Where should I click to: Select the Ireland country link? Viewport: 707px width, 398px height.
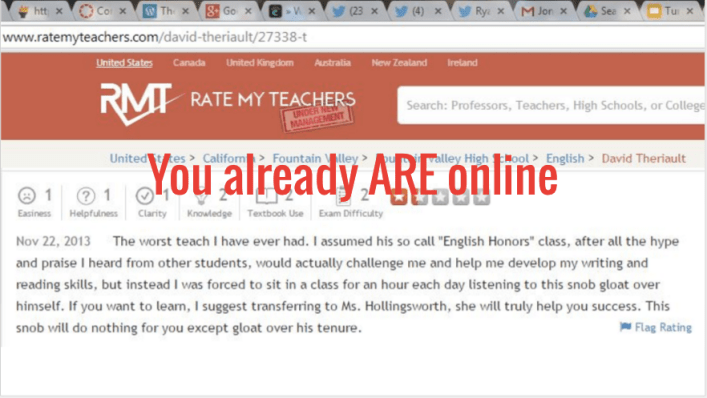click(x=462, y=63)
